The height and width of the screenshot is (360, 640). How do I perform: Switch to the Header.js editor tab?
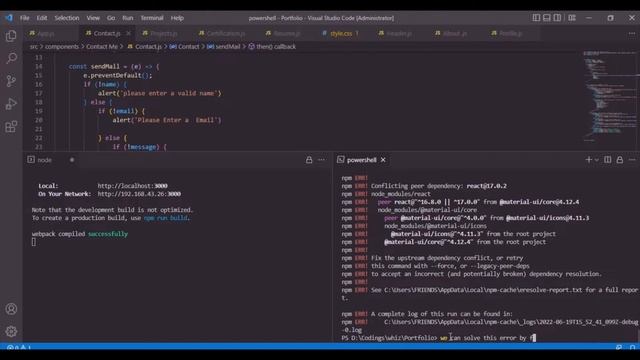click(399, 33)
